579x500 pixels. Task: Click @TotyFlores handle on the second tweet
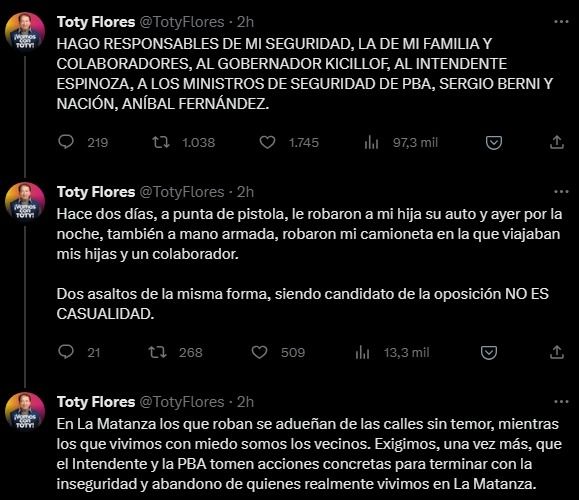(x=182, y=192)
